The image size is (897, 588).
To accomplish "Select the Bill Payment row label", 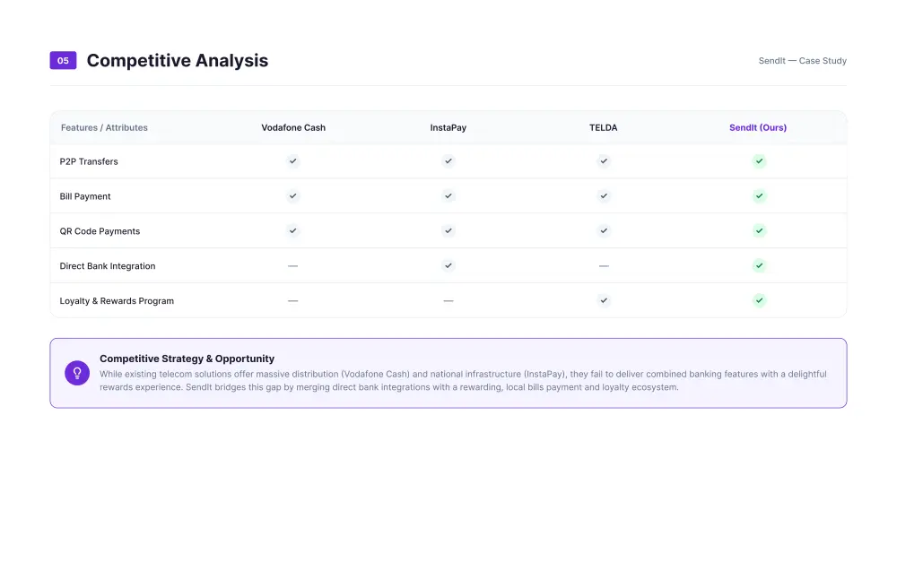I will tap(85, 196).
